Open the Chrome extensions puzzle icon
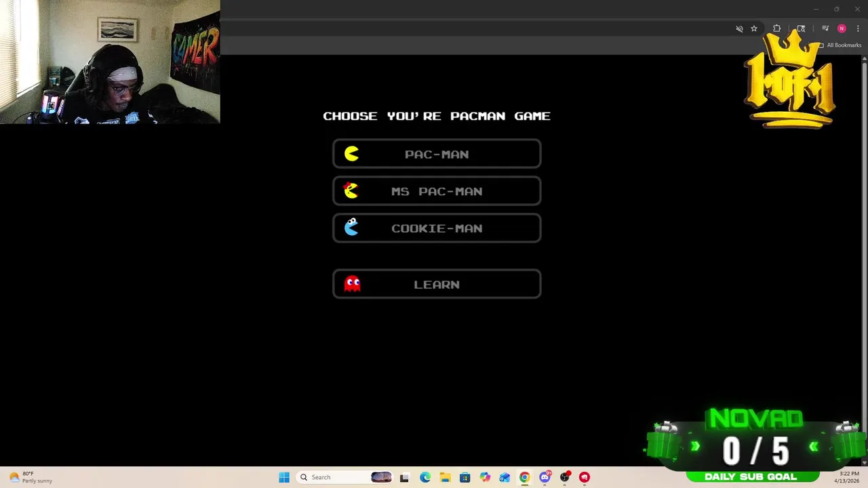 [776, 28]
